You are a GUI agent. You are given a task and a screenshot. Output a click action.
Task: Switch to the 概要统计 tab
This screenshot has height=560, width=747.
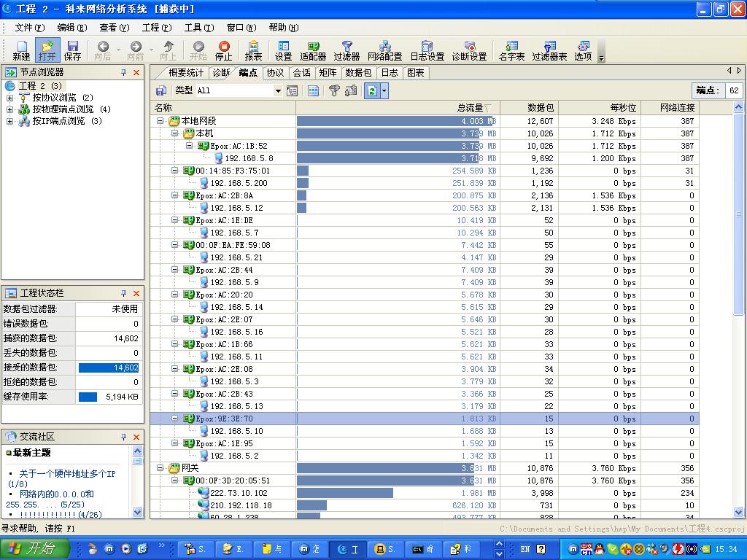point(185,73)
